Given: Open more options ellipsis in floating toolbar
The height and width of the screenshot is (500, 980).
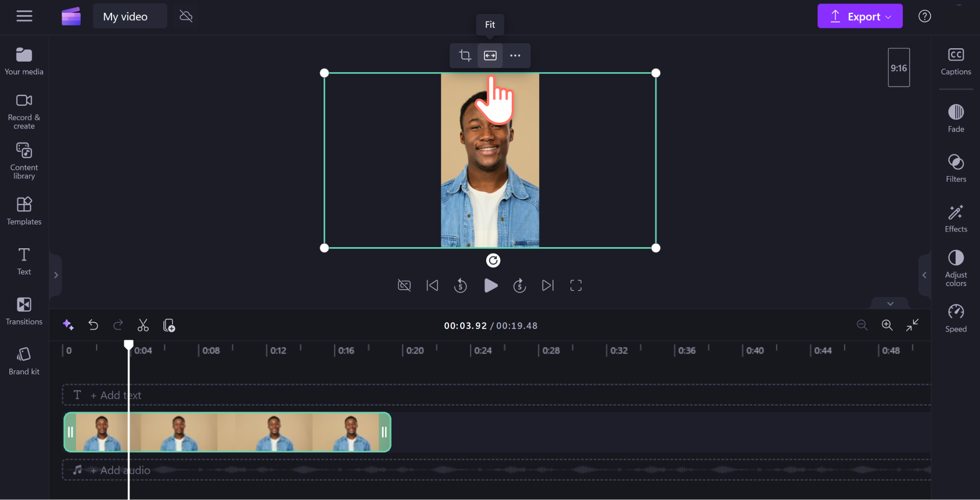Looking at the screenshot, I should tap(515, 56).
